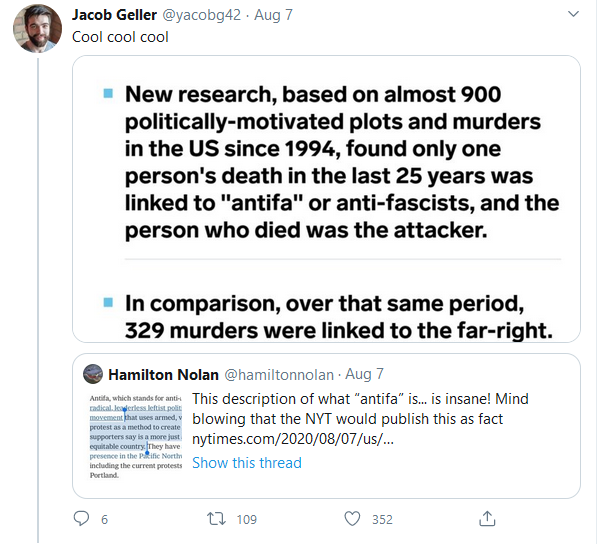Open the share tweet upload icon
610x544 pixels.
487,519
